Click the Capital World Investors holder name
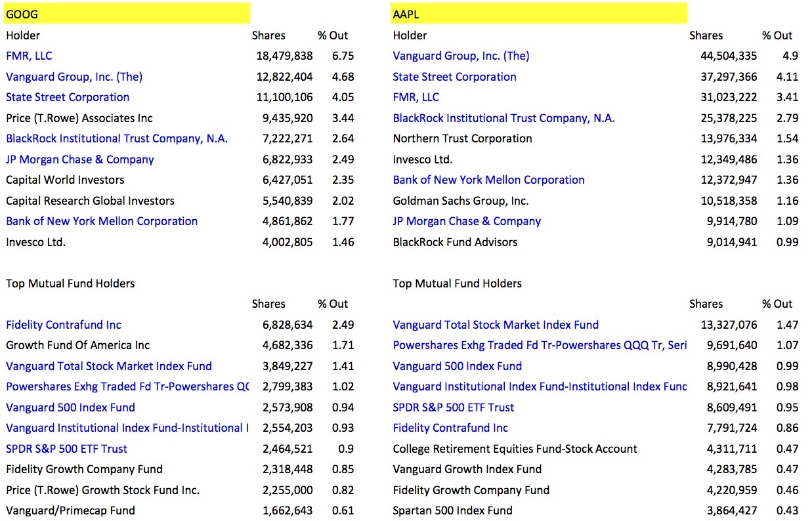 click(x=65, y=180)
